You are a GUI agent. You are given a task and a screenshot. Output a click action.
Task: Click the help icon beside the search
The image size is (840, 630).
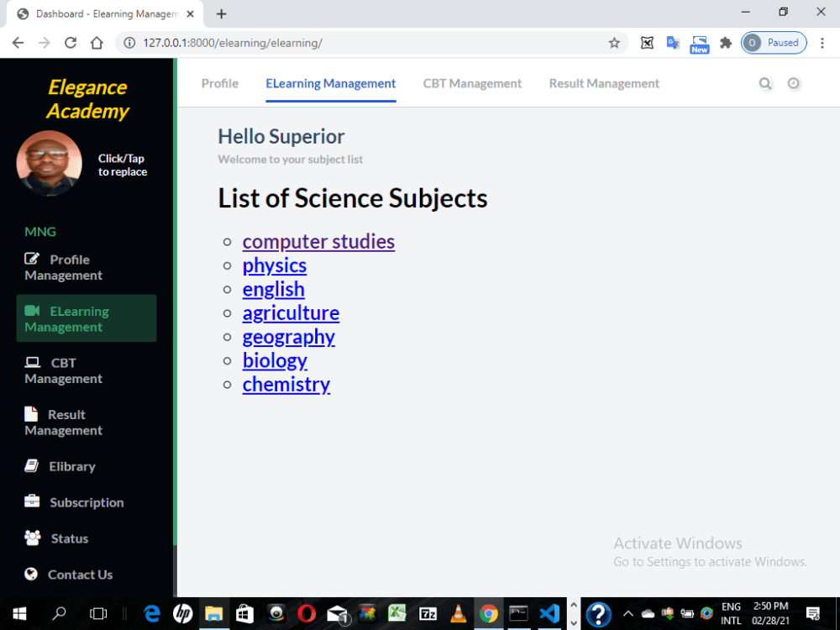[794, 83]
